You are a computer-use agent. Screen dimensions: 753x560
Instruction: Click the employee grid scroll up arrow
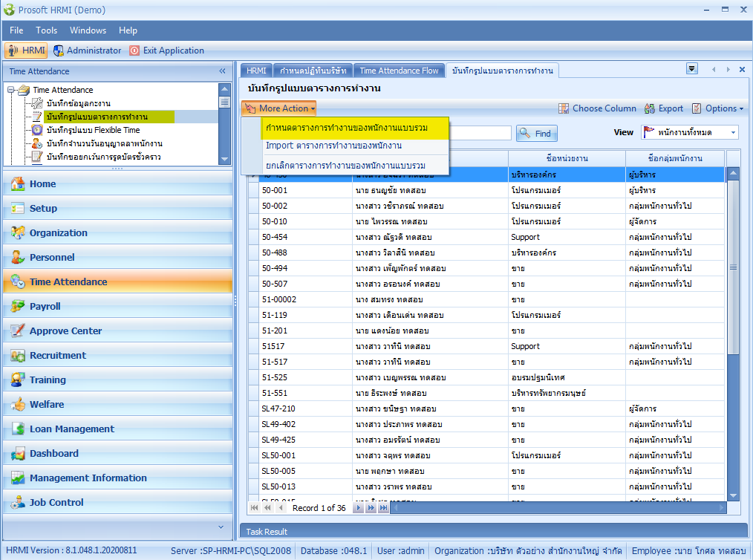coord(733,173)
